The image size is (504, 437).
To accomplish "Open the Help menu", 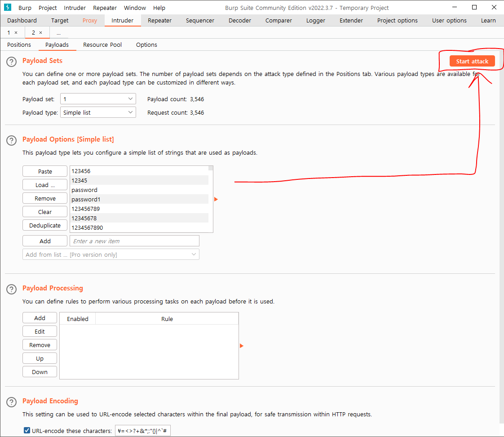I will click(159, 8).
